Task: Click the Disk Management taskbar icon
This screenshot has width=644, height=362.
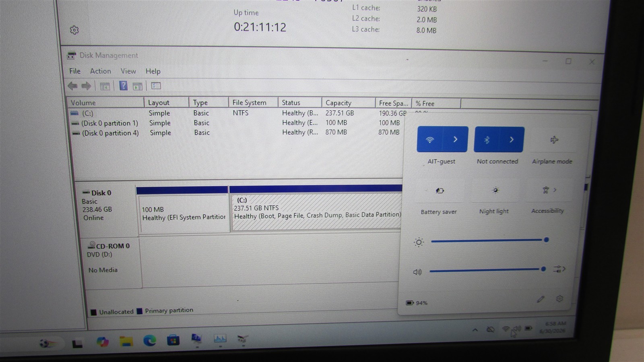Action: pos(242,339)
